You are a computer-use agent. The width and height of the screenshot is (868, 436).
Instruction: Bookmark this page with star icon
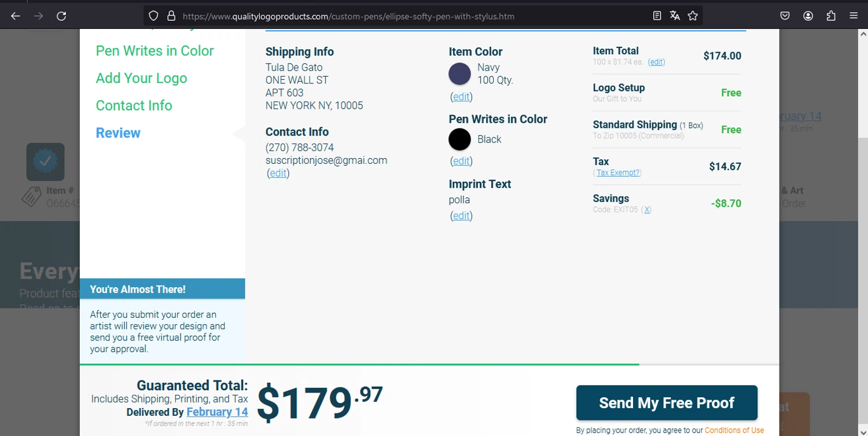click(x=693, y=16)
